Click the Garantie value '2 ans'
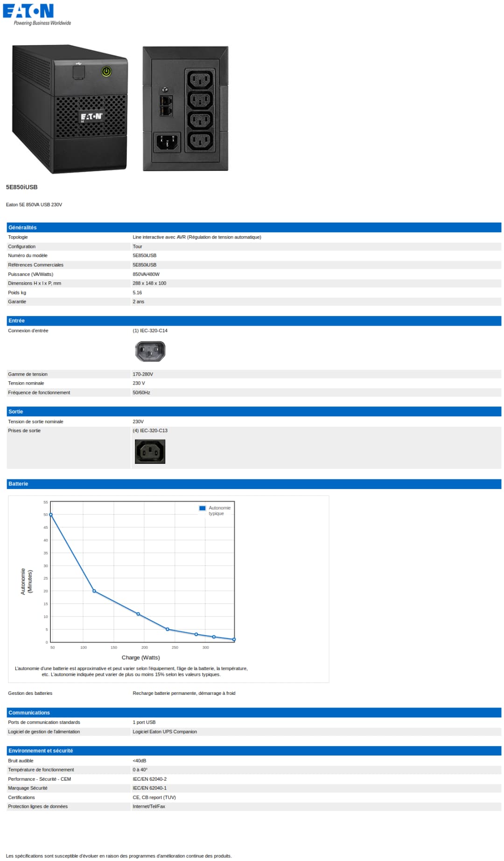This screenshot has height=861, width=504. (139, 302)
